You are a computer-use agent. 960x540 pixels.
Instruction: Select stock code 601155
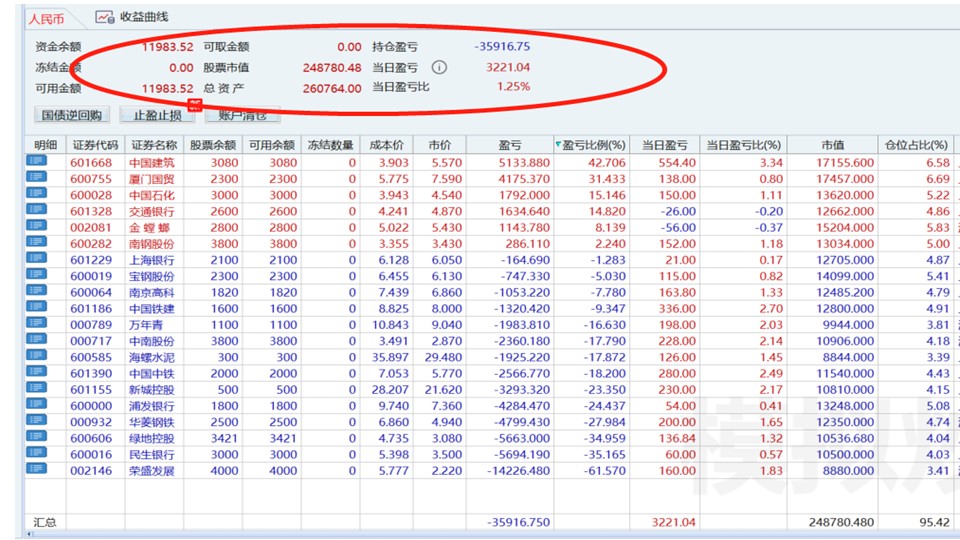point(91,390)
